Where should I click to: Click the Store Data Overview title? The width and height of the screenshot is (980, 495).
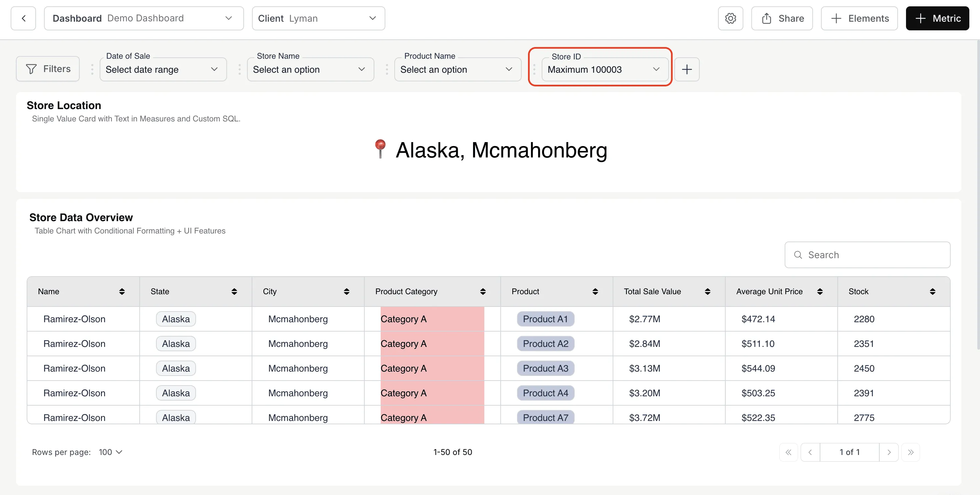click(x=81, y=217)
